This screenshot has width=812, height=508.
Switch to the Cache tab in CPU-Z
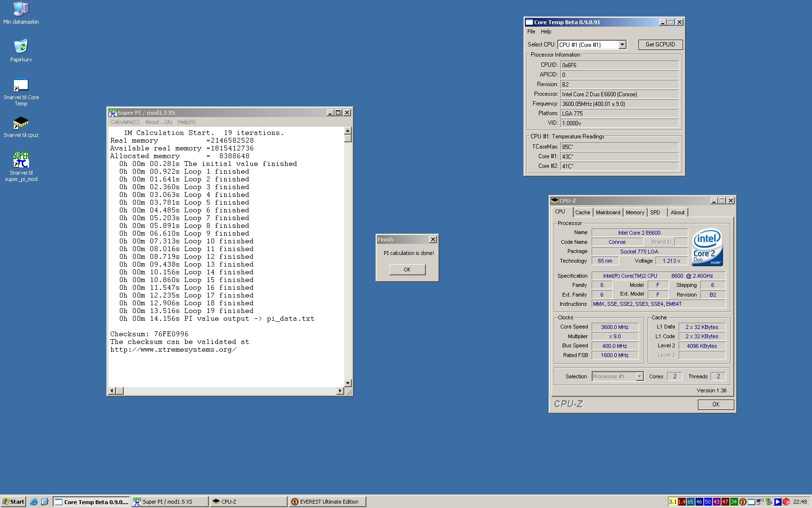pyautogui.click(x=582, y=212)
